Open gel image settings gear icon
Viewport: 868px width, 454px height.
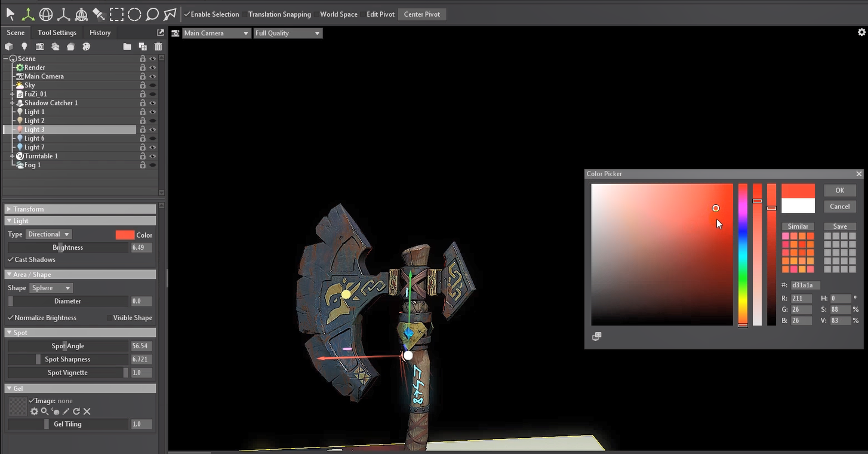tap(34, 412)
